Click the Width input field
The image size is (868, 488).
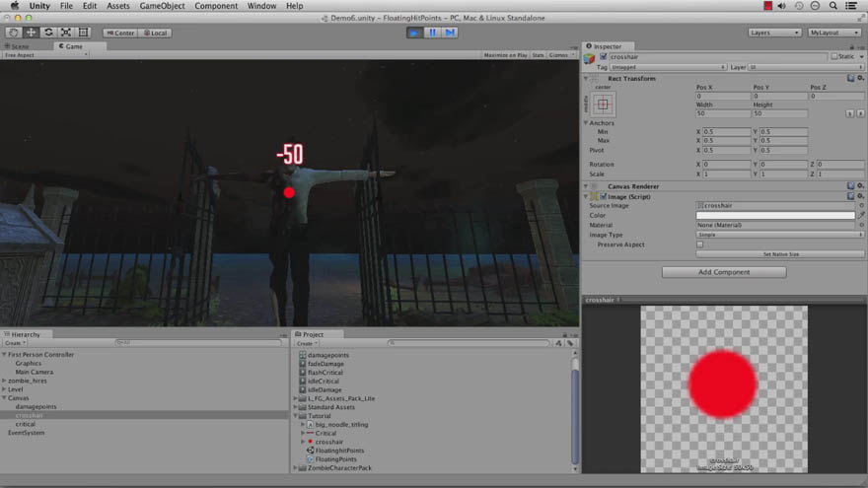point(722,113)
